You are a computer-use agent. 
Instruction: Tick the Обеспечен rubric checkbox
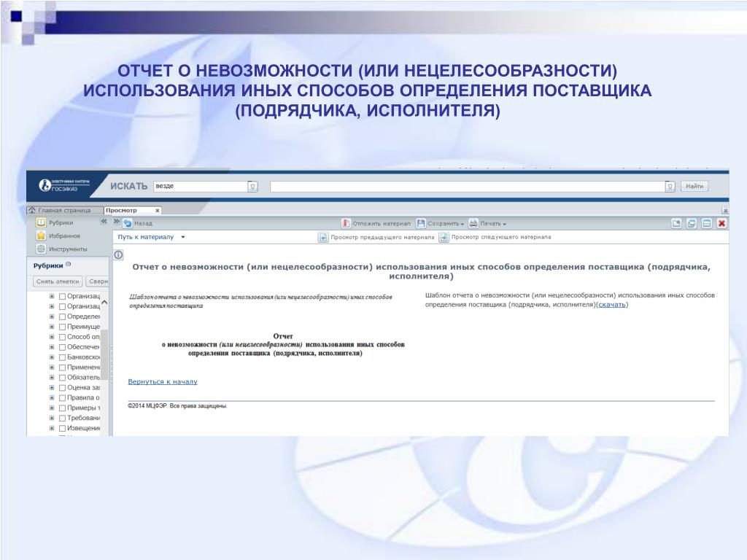point(62,347)
